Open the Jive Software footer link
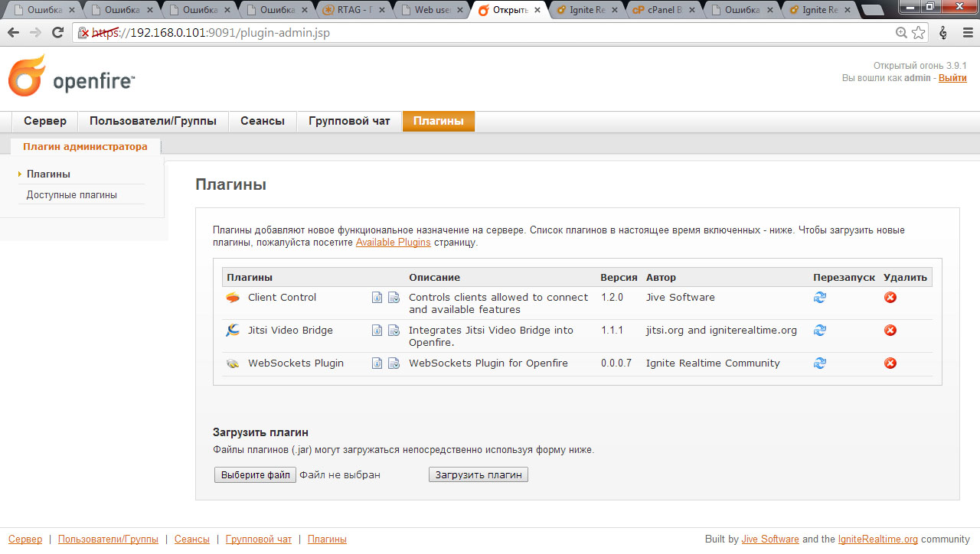The image size is (980, 554). pos(770,539)
